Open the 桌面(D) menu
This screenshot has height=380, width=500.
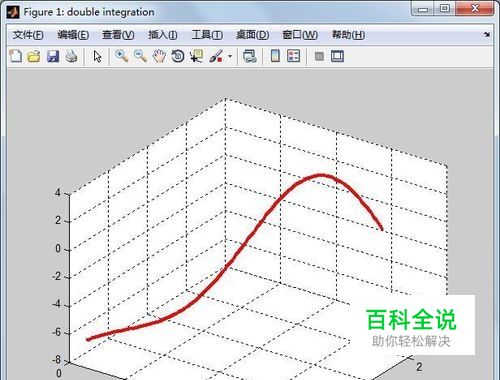tap(252, 35)
